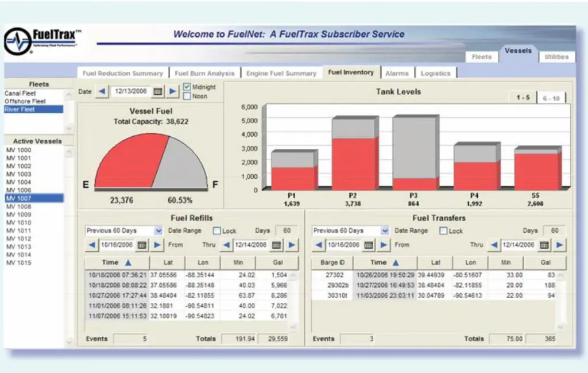Enable the Midnight checkbox
The width and height of the screenshot is (588, 373).
click(187, 87)
